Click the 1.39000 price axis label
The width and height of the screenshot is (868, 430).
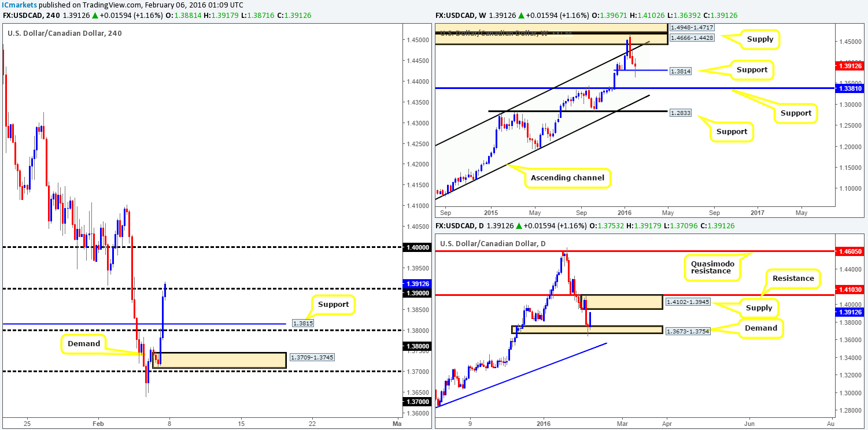[x=417, y=293]
